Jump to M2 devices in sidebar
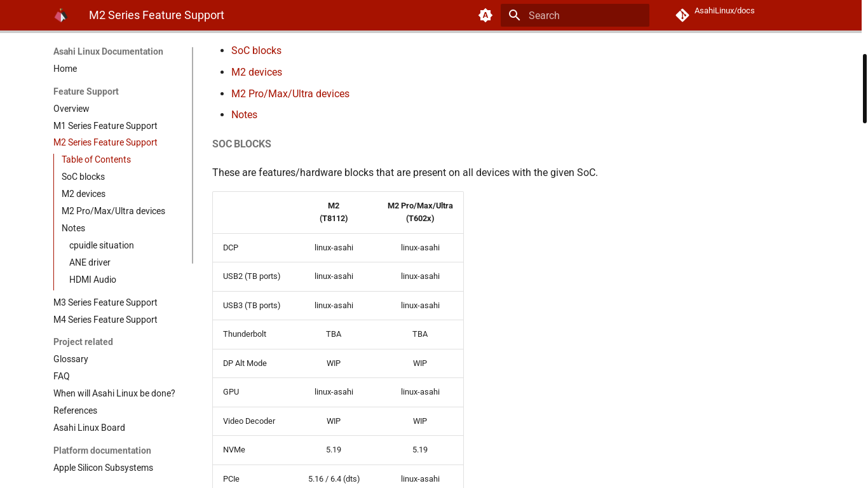This screenshot has height=488, width=868. (x=83, y=194)
